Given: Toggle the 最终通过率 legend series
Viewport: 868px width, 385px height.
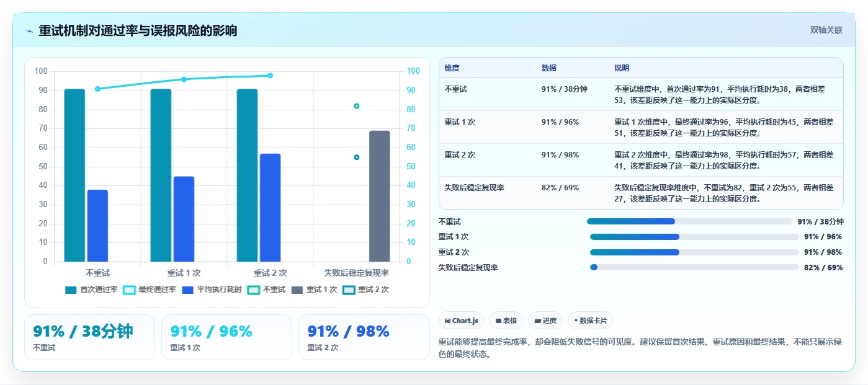Looking at the screenshot, I should [150, 290].
